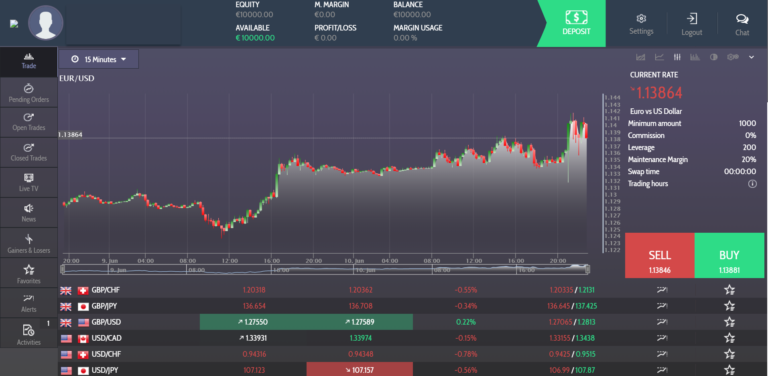The width and height of the screenshot is (768, 376).
Task: Open the chart settings gears icon
Action: (733, 57)
